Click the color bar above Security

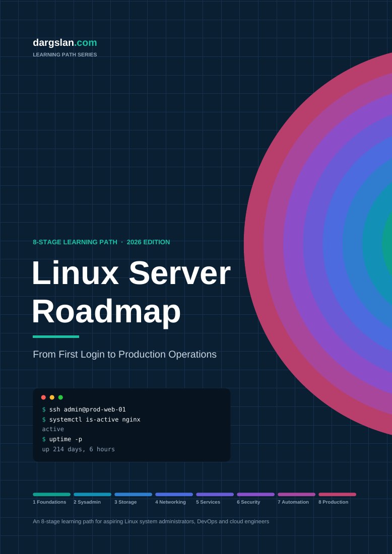255,494
